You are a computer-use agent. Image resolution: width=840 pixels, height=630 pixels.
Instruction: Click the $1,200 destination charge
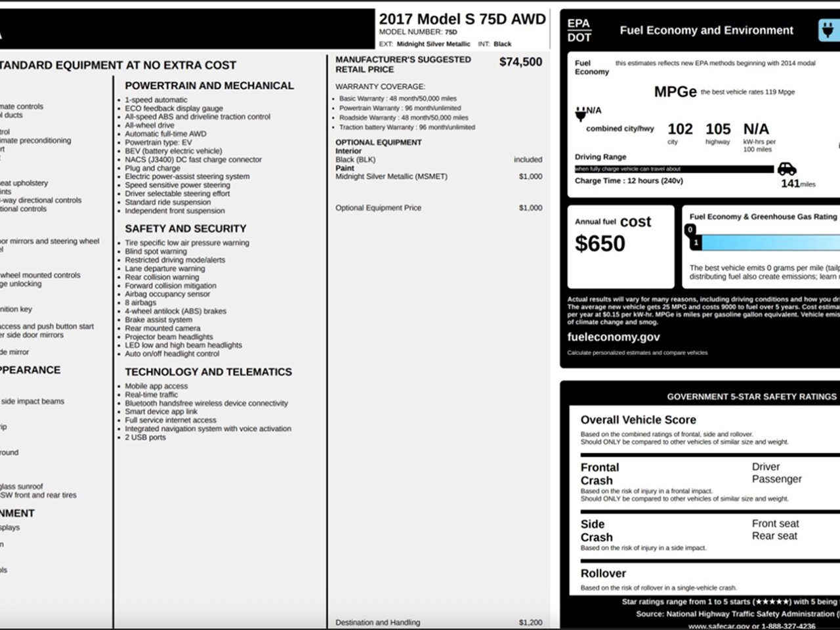click(530, 622)
